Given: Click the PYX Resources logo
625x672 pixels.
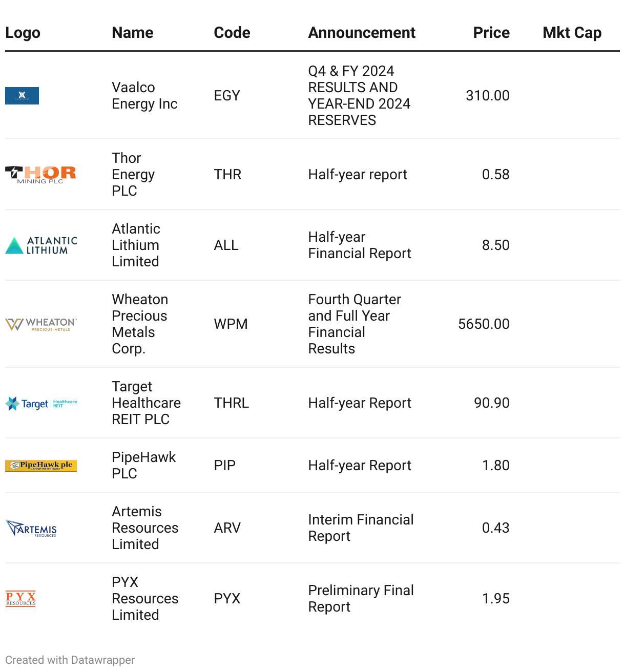Looking at the screenshot, I should click(21, 598).
